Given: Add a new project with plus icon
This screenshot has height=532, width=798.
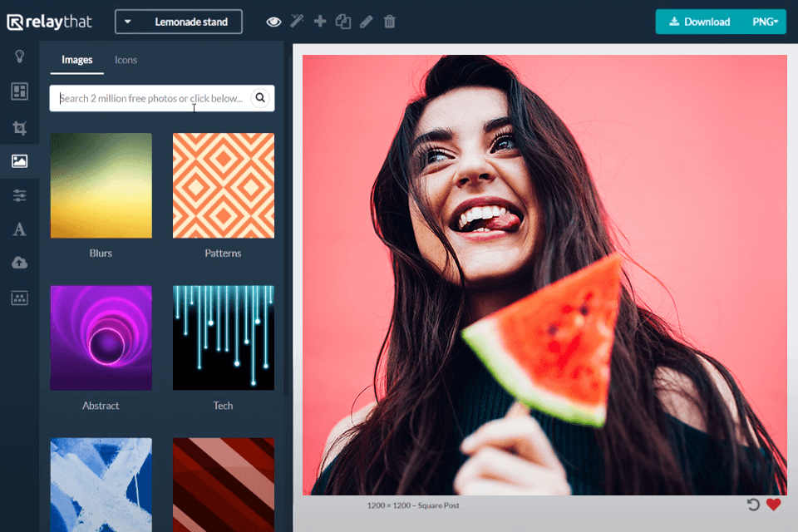Looking at the screenshot, I should (320, 22).
